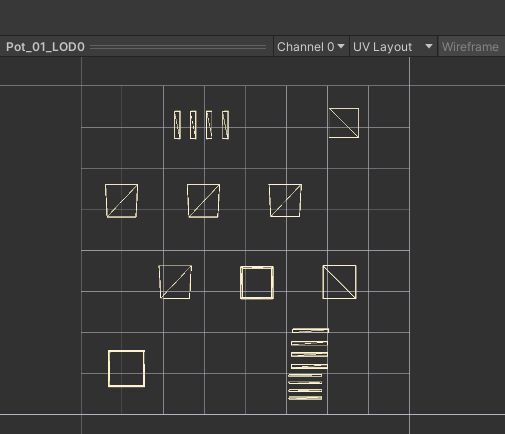Screen dimensions: 505x434
Task: Click the arrow beside Channel 0
Action: (x=341, y=46)
